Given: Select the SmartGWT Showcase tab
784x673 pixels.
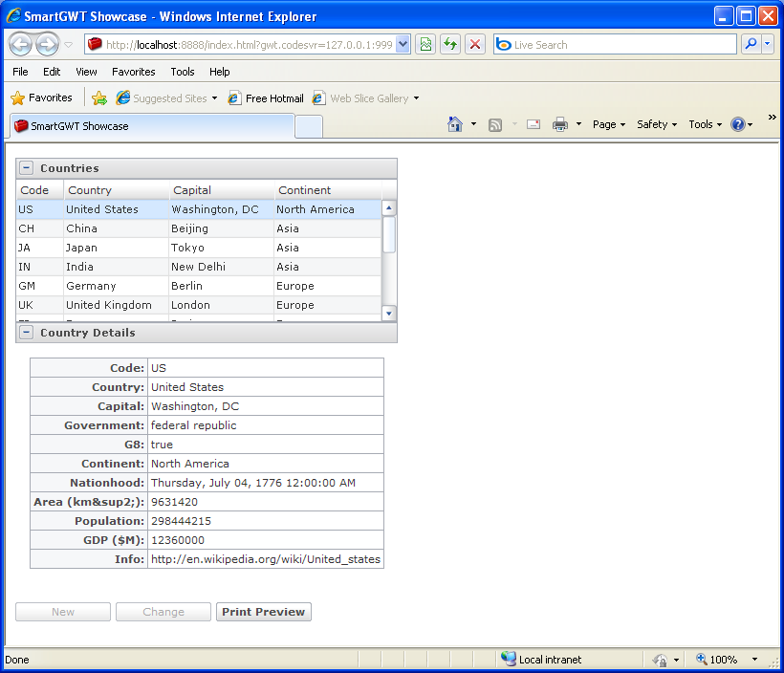Looking at the screenshot, I should (152, 126).
